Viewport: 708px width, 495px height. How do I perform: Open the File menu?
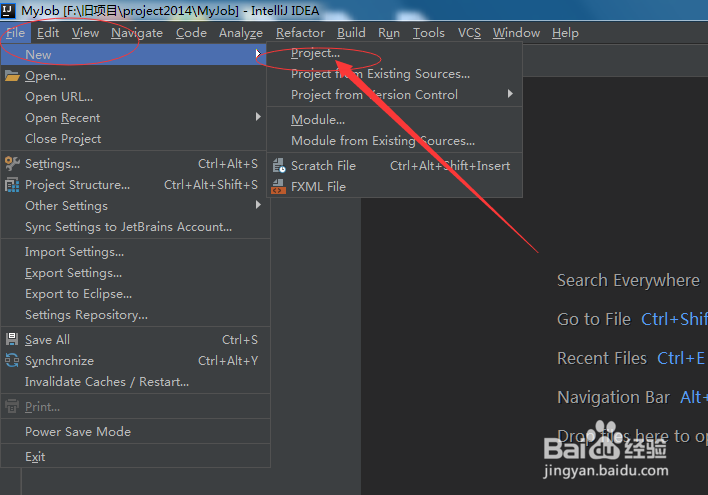pos(15,33)
